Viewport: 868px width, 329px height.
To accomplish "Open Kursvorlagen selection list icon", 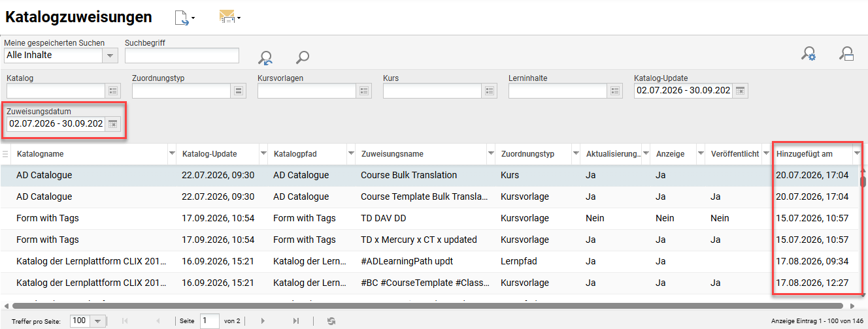I will (363, 91).
